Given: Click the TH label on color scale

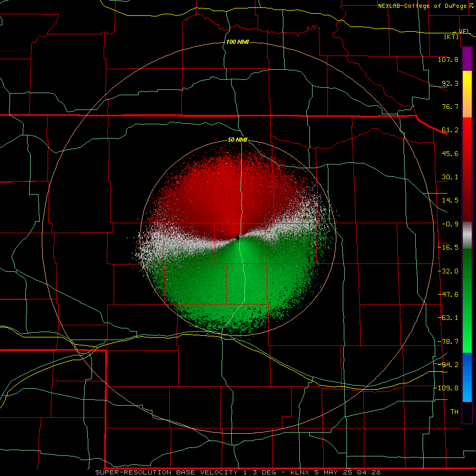Looking at the screenshot, I should [454, 412].
